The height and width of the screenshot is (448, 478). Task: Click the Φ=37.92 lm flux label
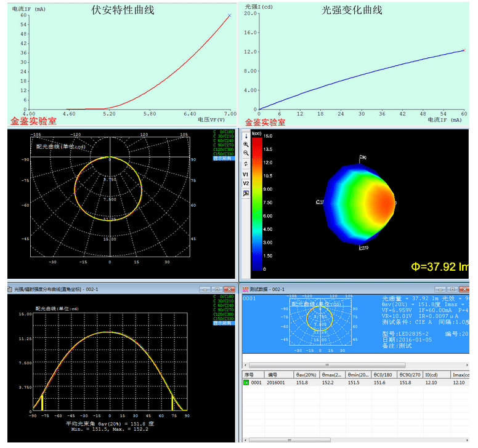point(440,267)
